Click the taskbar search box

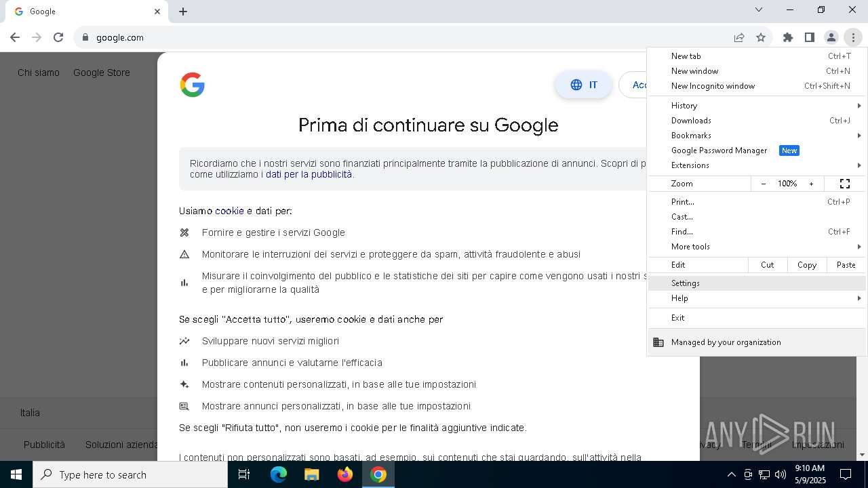[130, 474]
